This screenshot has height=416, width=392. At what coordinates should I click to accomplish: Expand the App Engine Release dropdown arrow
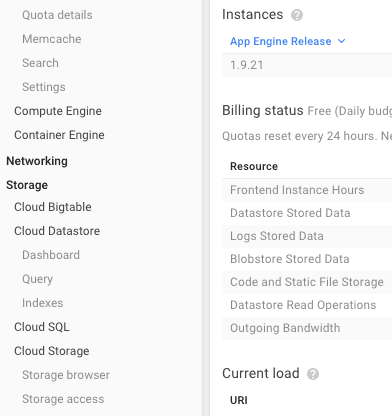click(x=341, y=41)
